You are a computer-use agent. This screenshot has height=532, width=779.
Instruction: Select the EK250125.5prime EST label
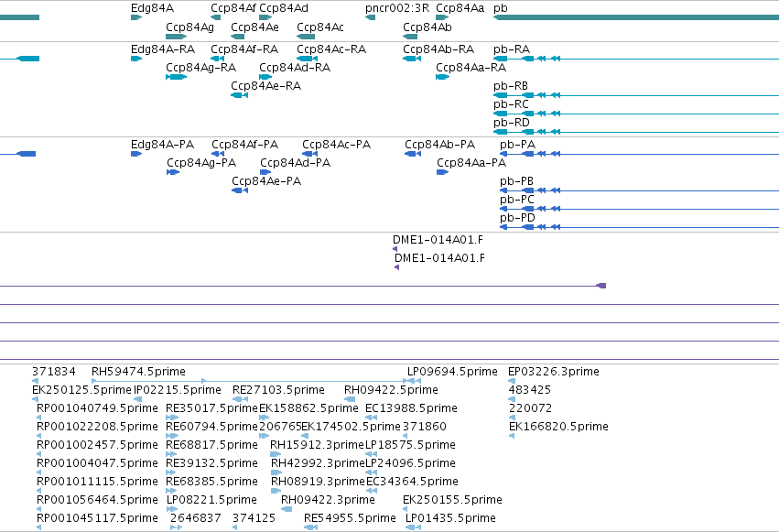(x=81, y=390)
